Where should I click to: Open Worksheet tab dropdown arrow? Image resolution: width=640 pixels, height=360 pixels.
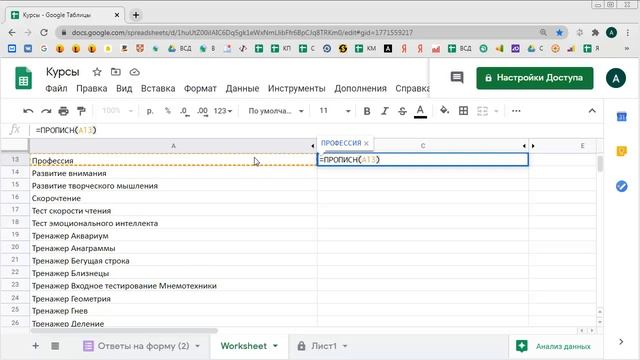tap(276, 346)
